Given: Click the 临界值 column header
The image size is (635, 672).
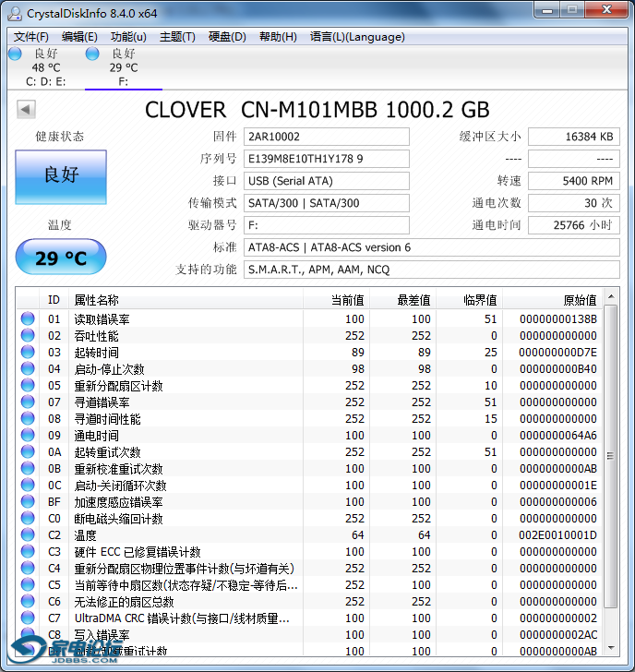Looking at the screenshot, I should [x=469, y=300].
